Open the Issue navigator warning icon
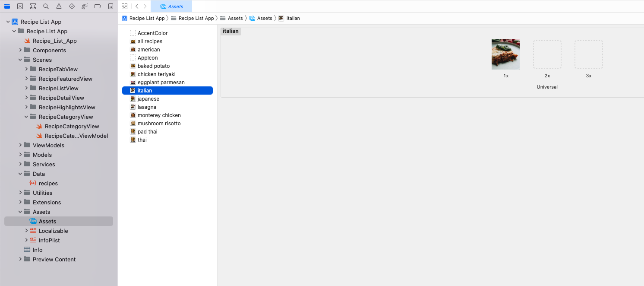The image size is (644, 286). tap(59, 6)
